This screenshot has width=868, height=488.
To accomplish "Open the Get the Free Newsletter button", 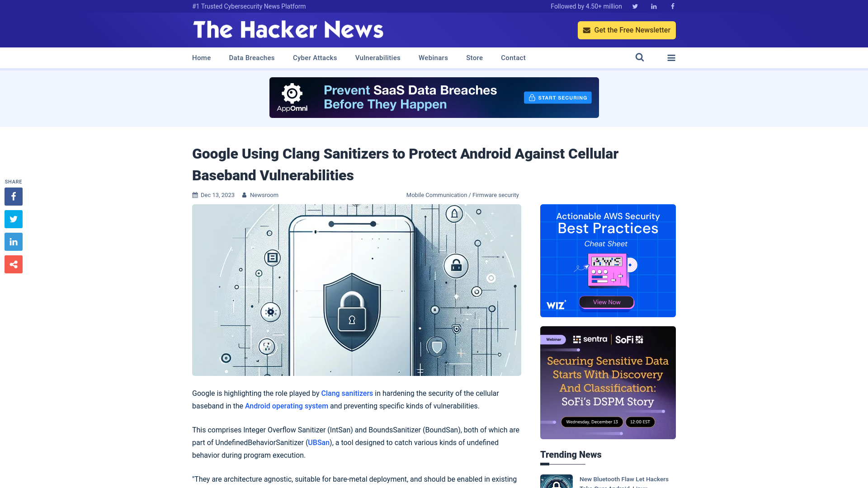I will tap(627, 30).
